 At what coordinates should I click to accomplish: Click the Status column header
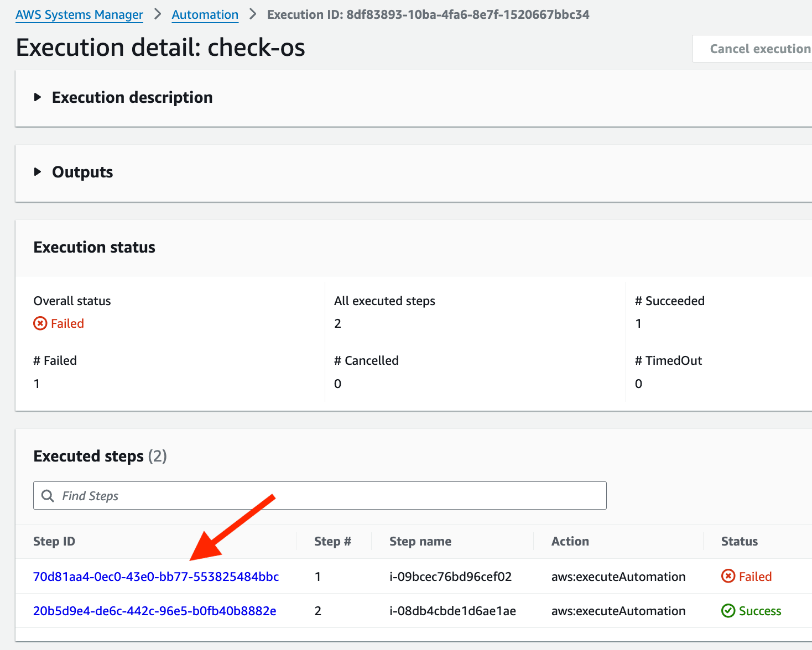(740, 541)
